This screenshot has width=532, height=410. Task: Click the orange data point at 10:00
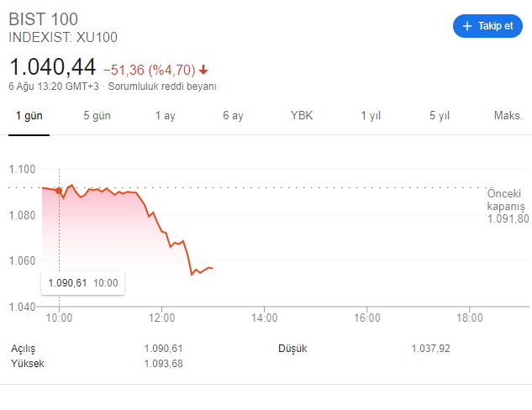(x=58, y=191)
